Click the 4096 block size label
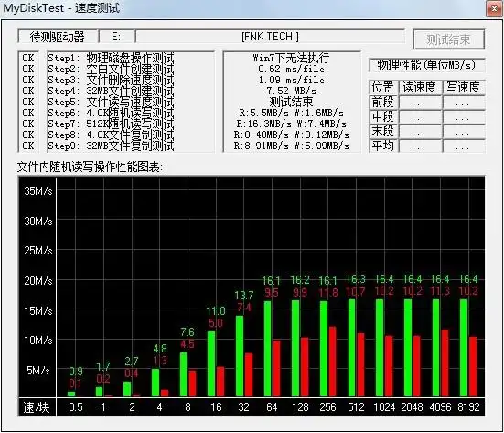This screenshot has width=504, height=433. (440, 407)
